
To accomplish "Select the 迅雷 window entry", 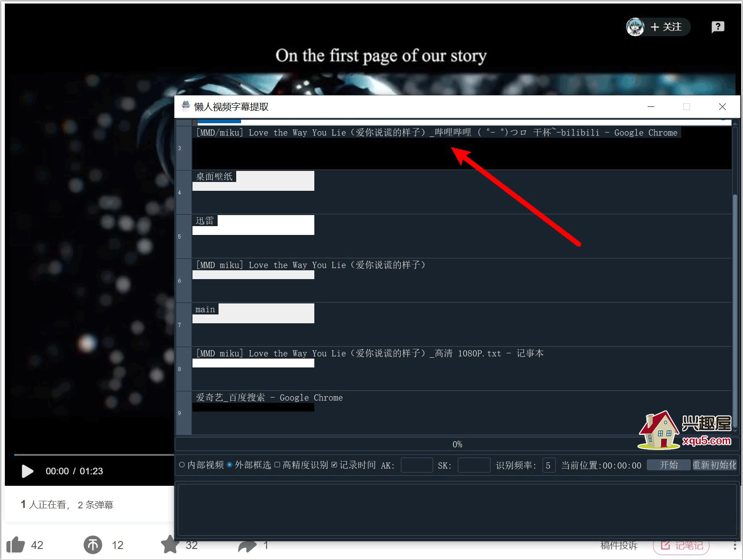I will 462,236.
